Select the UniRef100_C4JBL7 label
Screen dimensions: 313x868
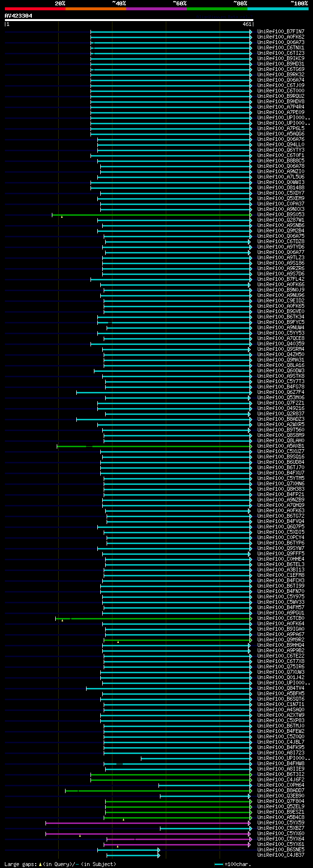281,742
